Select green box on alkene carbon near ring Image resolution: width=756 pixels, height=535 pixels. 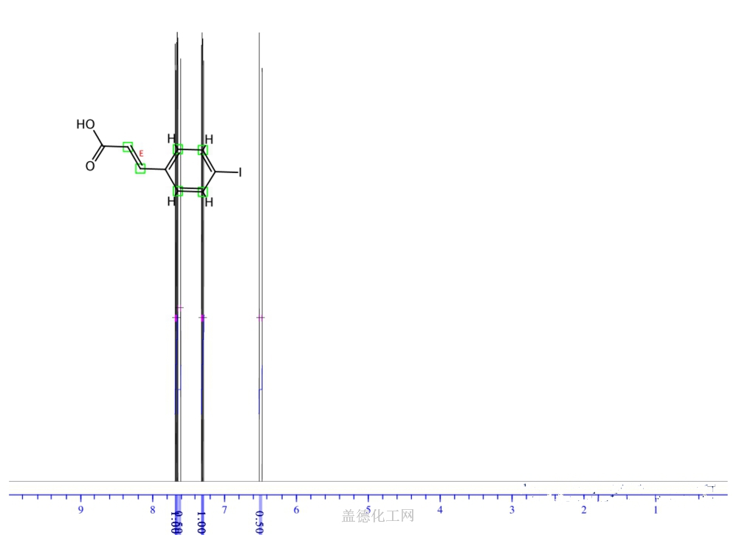[x=140, y=169]
